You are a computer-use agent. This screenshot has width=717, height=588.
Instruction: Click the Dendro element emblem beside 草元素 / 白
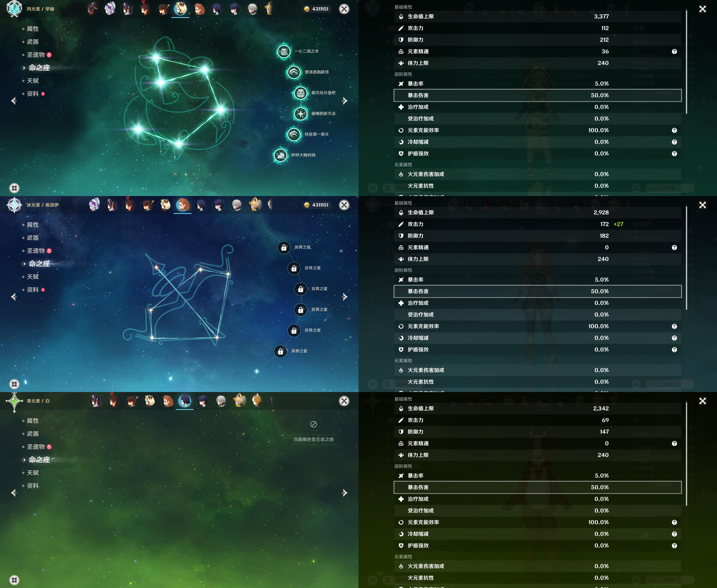tap(14, 401)
